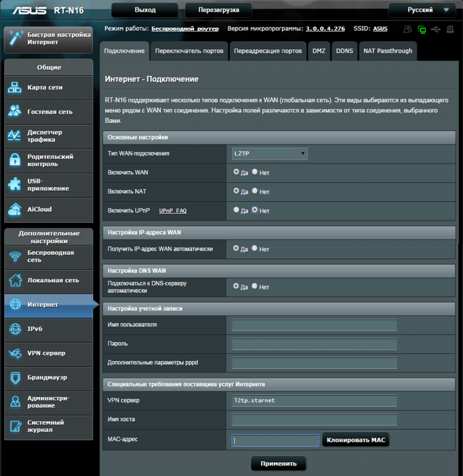Open Гостевая сеть guest network icon
463x476 pixels.
[15, 111]
